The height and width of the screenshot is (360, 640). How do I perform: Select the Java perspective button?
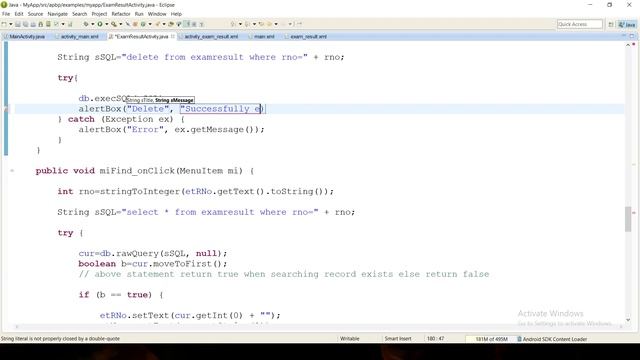627,24
